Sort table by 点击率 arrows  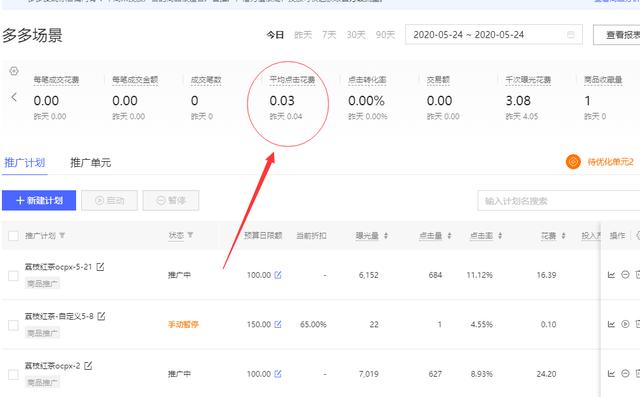(500, 235)
